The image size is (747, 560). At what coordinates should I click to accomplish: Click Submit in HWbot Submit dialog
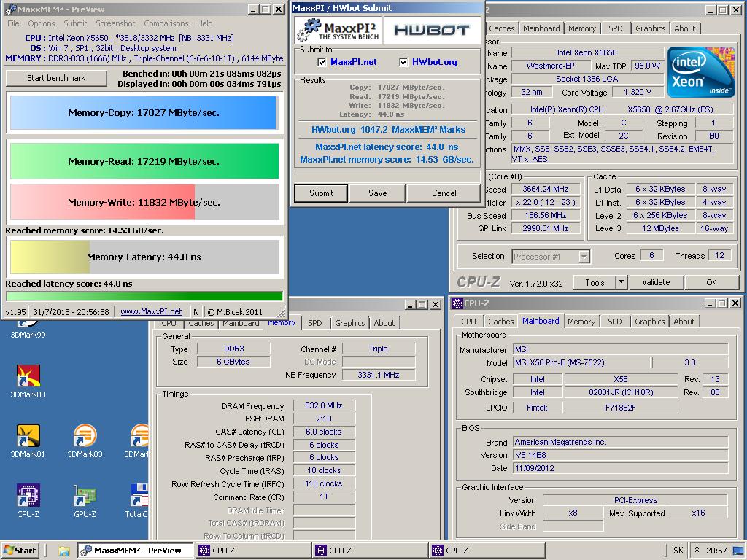[321, 193]
